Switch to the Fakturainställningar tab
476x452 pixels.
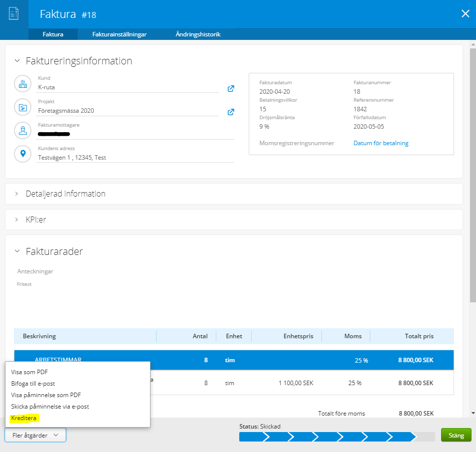(120, 34)
